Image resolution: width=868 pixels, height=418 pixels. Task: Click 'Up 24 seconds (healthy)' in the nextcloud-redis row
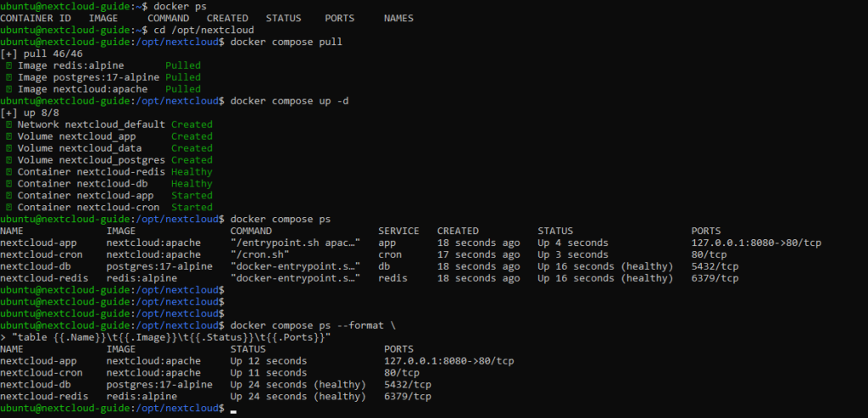pos(298,397)
